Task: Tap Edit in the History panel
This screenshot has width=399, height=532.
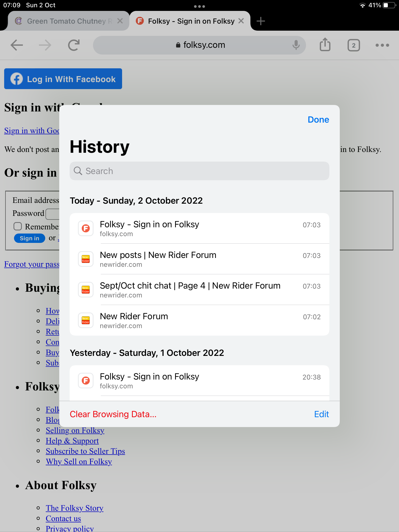Action: point(321,414)
